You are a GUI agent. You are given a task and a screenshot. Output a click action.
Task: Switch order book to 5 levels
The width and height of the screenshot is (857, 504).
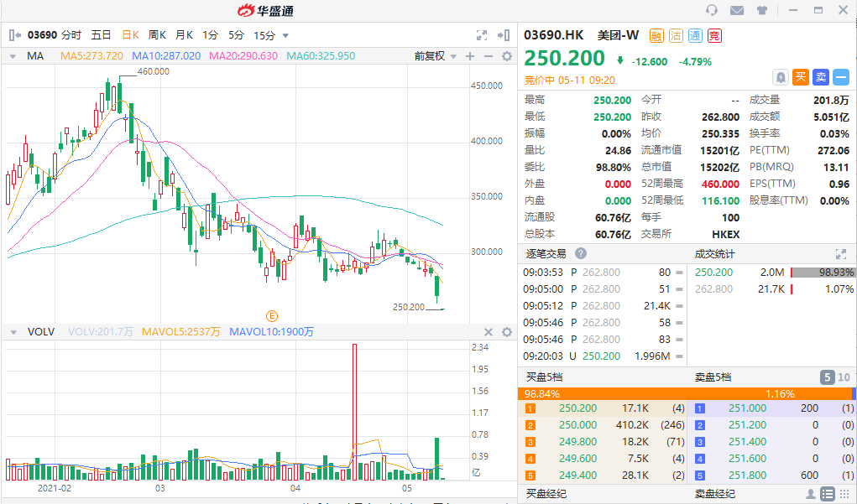click(827, 377)
